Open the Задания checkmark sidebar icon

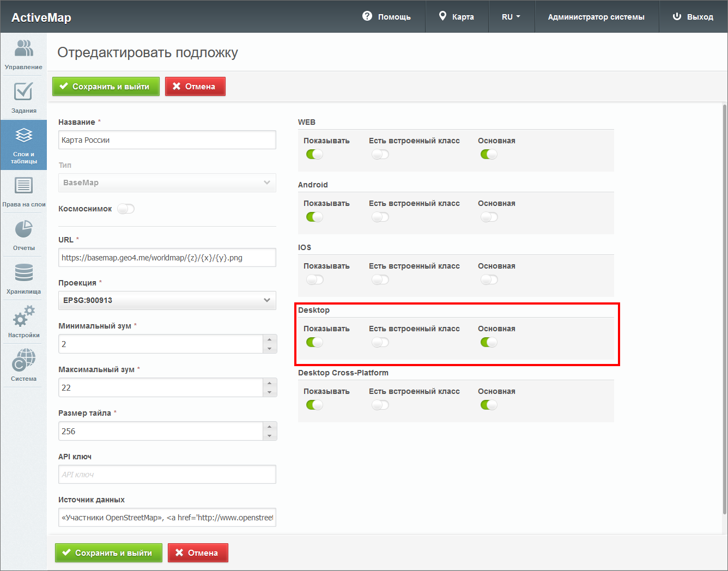coord(23,92)
